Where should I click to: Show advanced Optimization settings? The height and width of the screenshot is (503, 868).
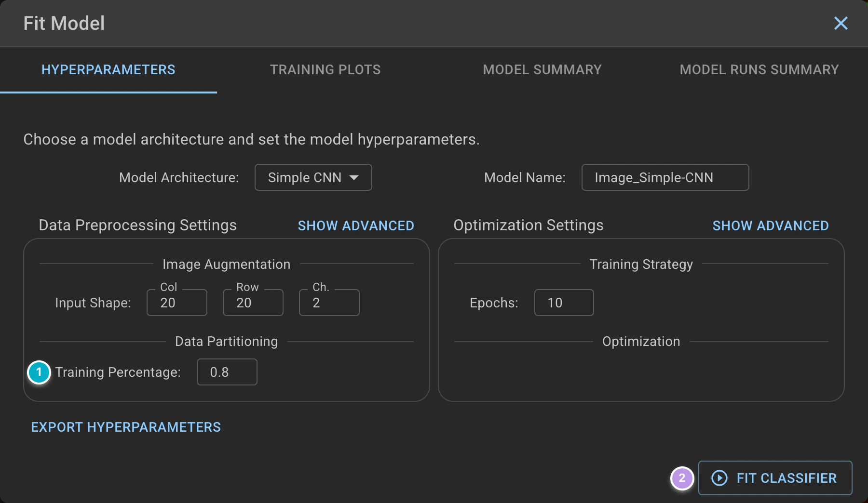(x=771, y=225)
